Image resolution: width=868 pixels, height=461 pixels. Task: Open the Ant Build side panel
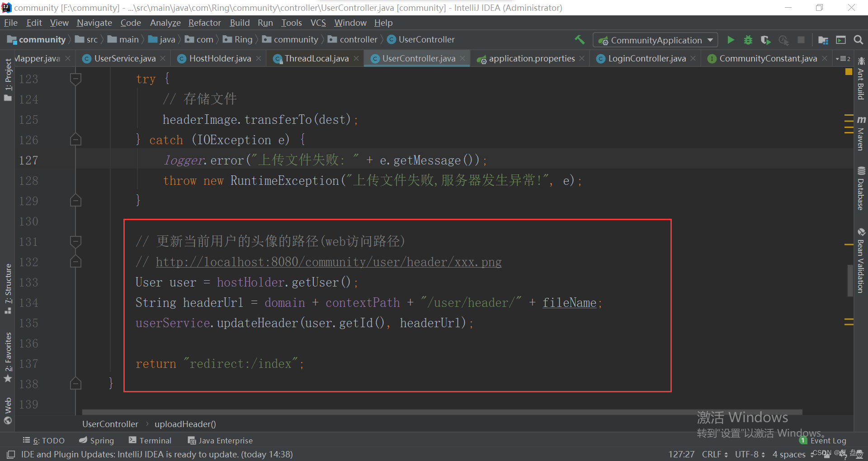tap(861, 79)
